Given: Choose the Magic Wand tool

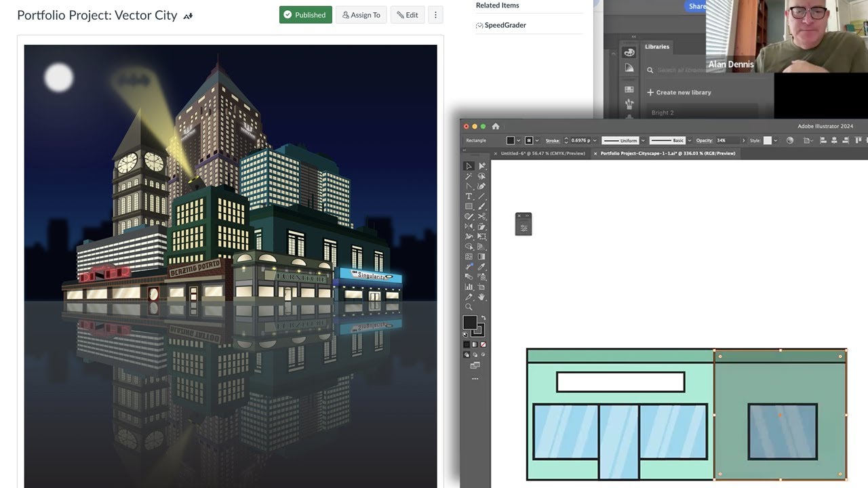Looking at the screenshot, I should pyautogui.click(x=468, y=176).
